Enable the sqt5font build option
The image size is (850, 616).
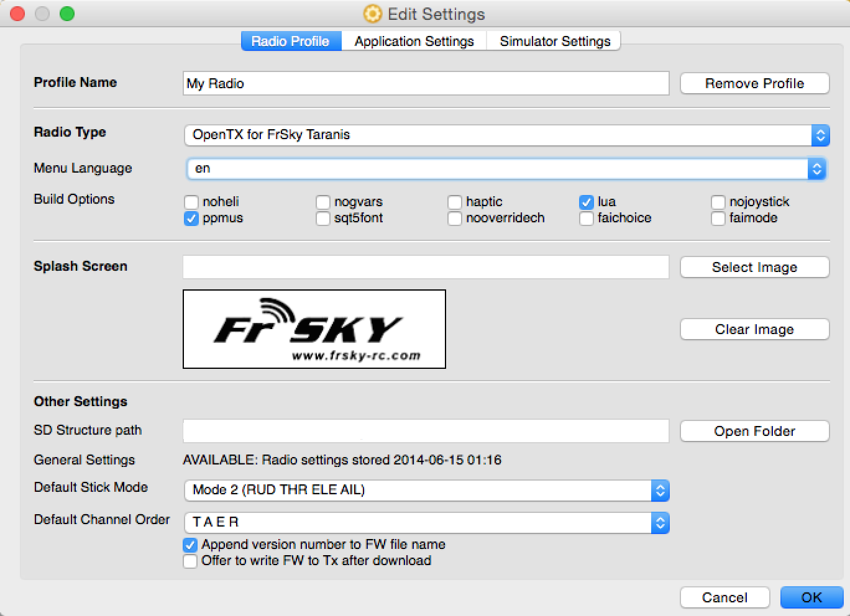(323, 218)
